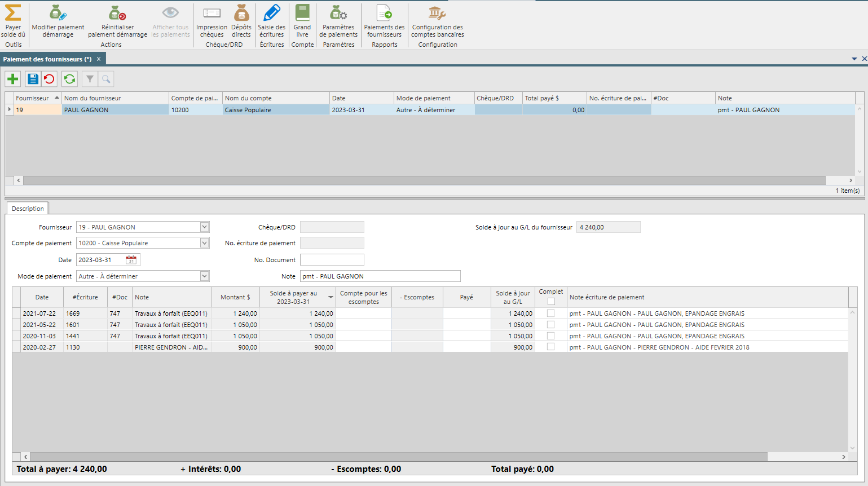
Task: Save the payment with the floppy disk icon
Action: point(33,79)
